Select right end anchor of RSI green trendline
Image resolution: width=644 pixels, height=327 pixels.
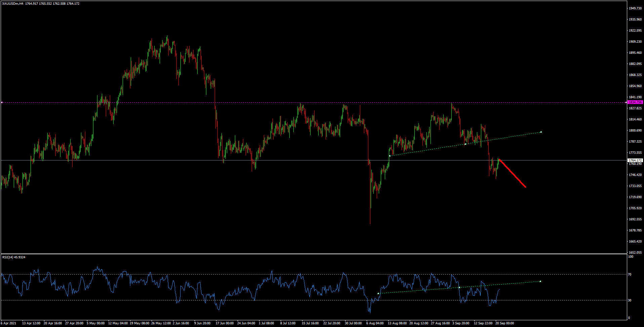[x=540, y=281]
